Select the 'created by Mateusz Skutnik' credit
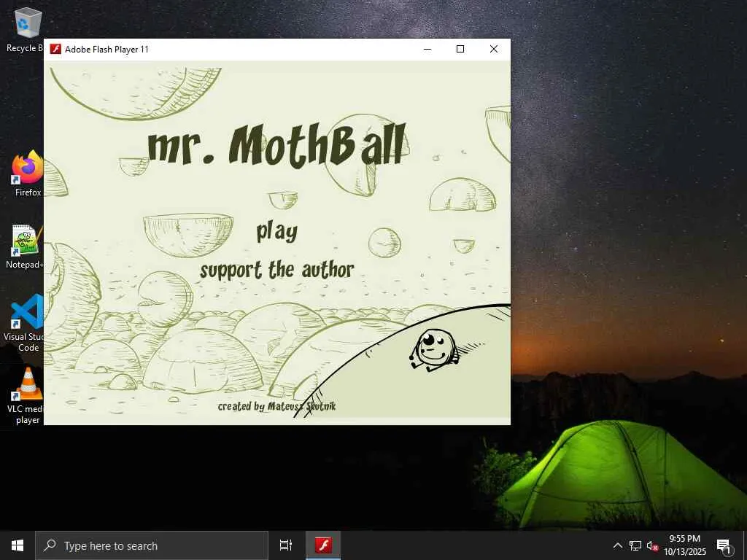The width and height of the screenshot is (747, 560). [276, 406]
